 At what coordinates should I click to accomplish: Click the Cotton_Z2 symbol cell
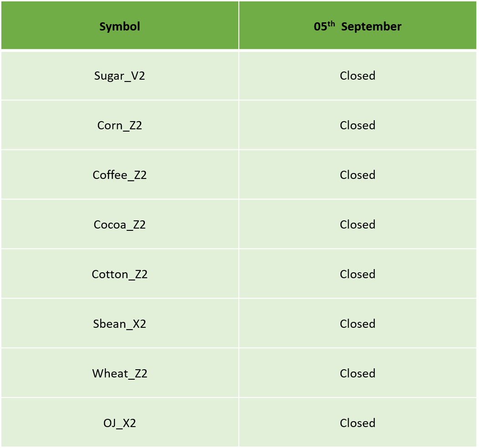pyautogui.click(x=120, y=274)
